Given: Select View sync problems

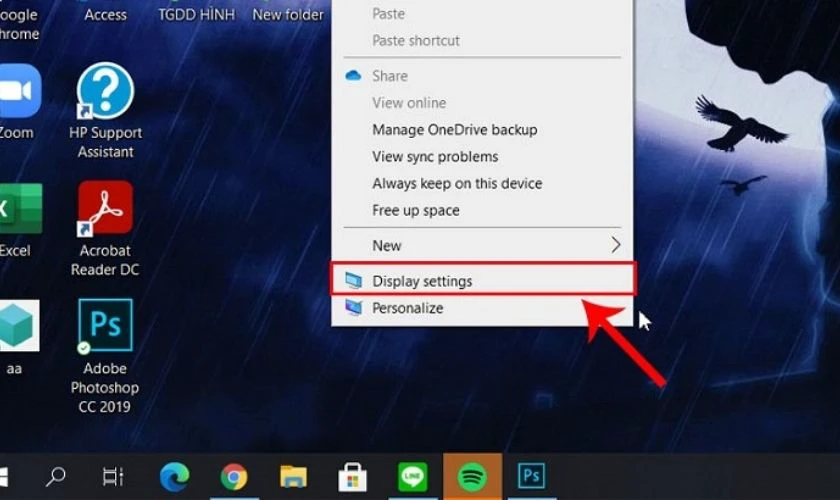Looking at the screenshot, I should pos(483,156).
